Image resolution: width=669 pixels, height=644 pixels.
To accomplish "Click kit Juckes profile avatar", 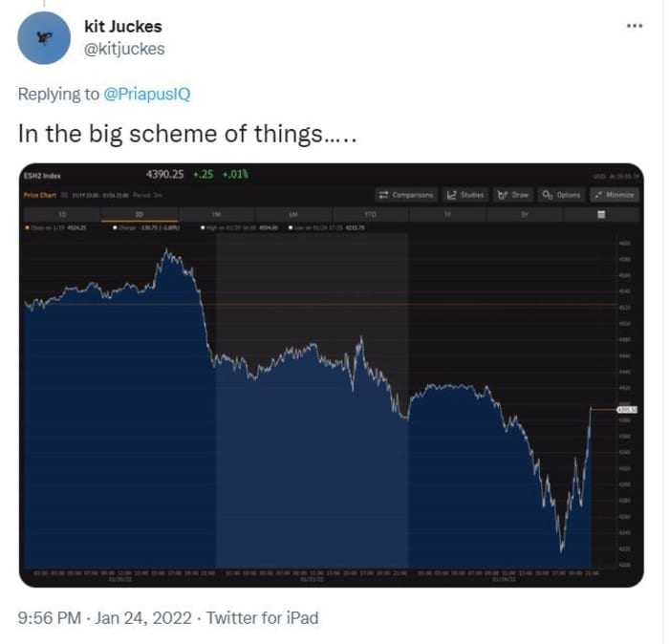I will click(x=44, y=39).
